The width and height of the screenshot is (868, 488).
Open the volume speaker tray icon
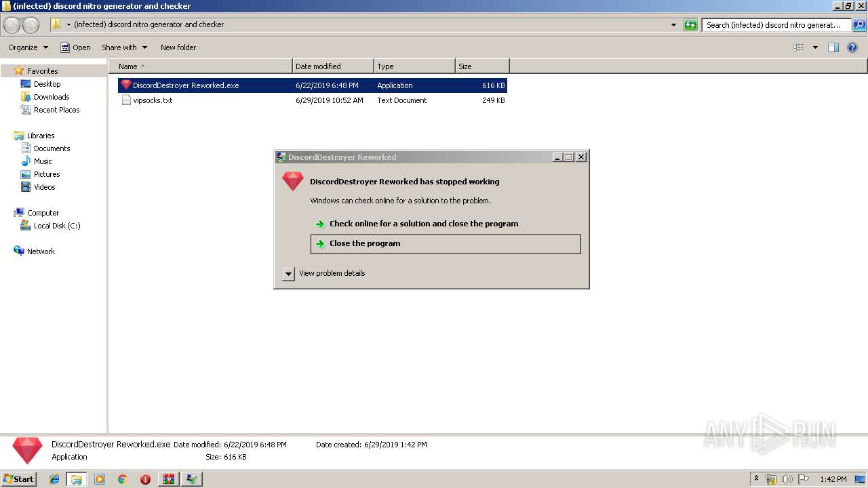(787, 479)
